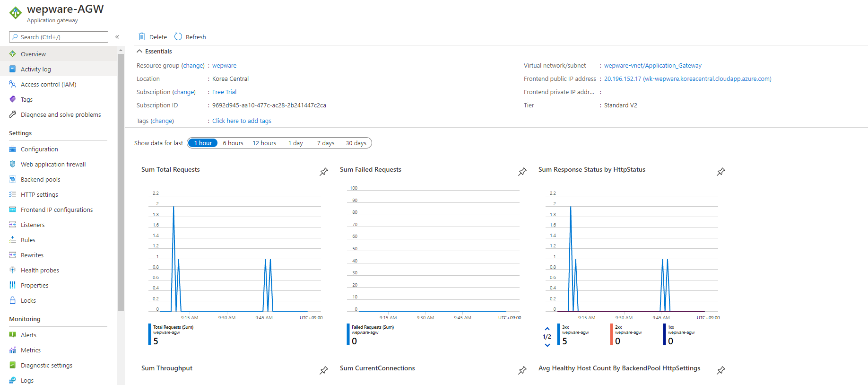Click the Overview diamond icon in sidebar
This screenshot has height=385, width=868.
(13, 54)
